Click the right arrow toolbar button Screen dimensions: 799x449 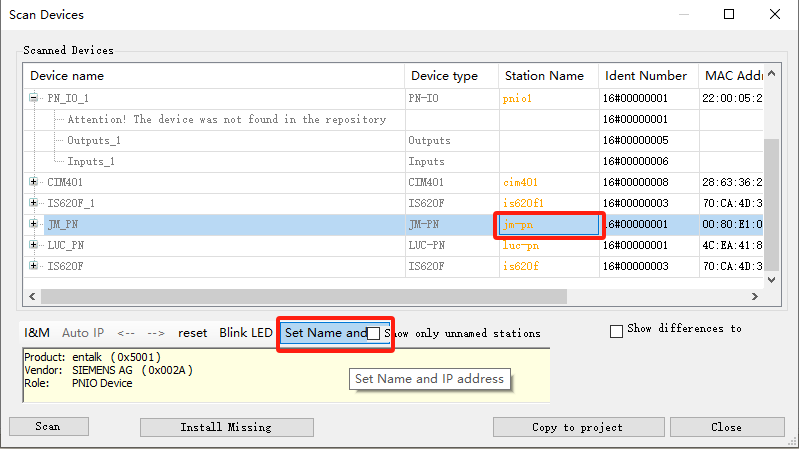coord(156,332)
